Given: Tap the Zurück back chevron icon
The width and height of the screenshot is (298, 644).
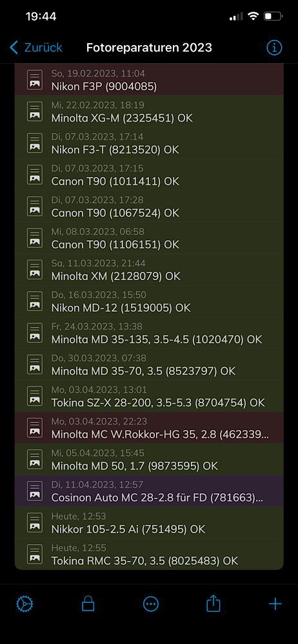Looking at the screenshot, I should 14,48.
